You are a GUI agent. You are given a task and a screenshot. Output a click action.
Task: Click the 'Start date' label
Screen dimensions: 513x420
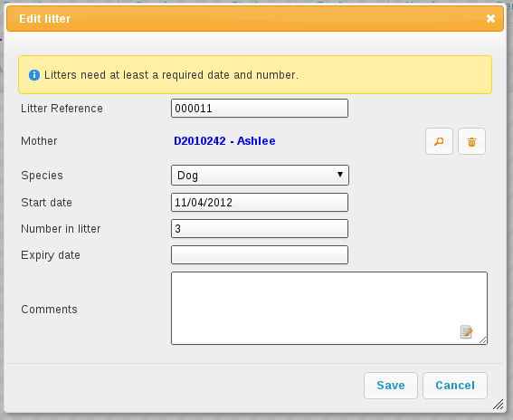(46, 203)
